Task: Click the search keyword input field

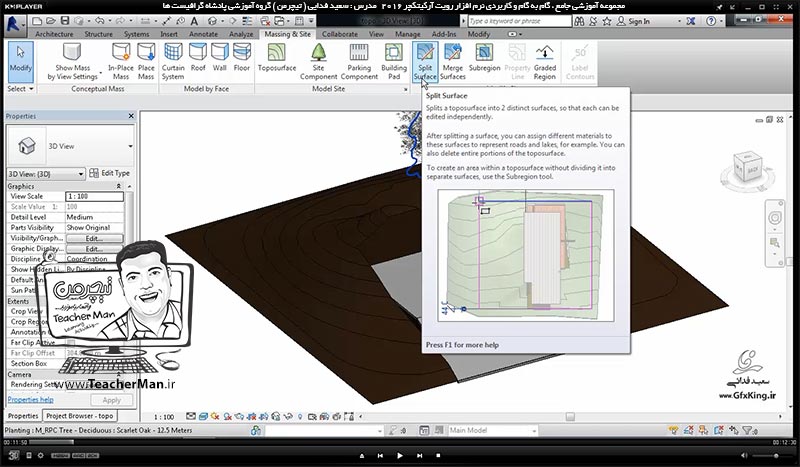Action: [519, 21]
